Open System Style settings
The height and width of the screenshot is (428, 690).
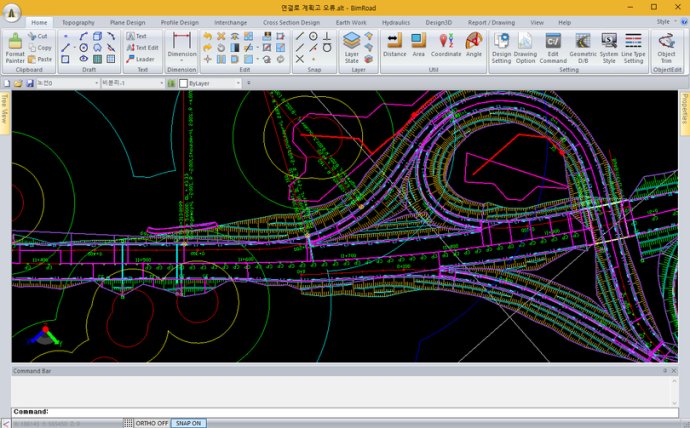[609, 48]
